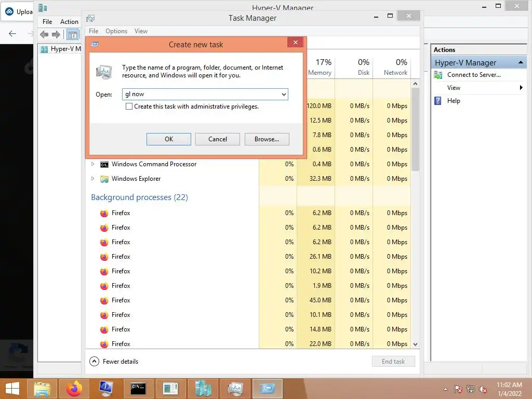Open the Windows Start button
Image resolution: width=532 pixels, height=399 pixels.
(12, 389)
